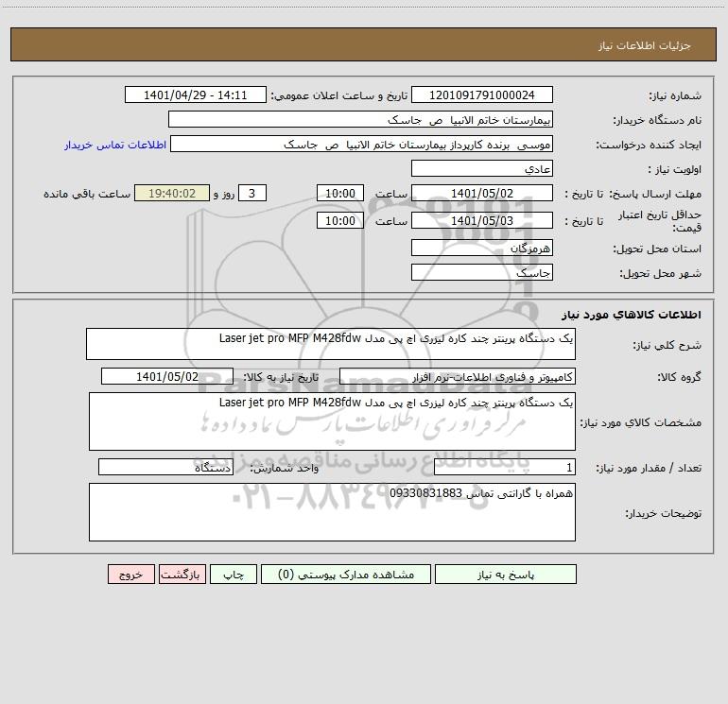Viewport: 728px width, 704px height.
Task: Click remaining time field 19:40:02
Action: tap(172, 193)
